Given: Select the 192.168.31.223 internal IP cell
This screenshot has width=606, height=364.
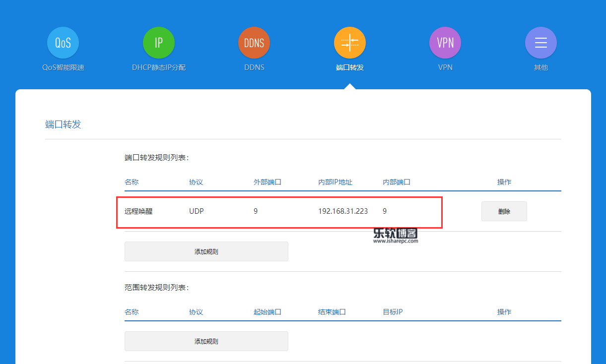Looking at the screenshot, I should point(343,211).
